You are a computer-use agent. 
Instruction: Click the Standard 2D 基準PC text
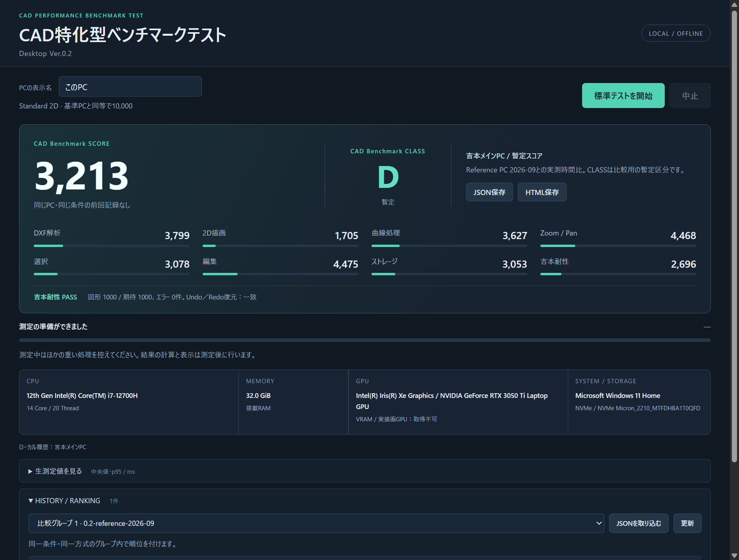pyautogui.click(x=76, y=106)
